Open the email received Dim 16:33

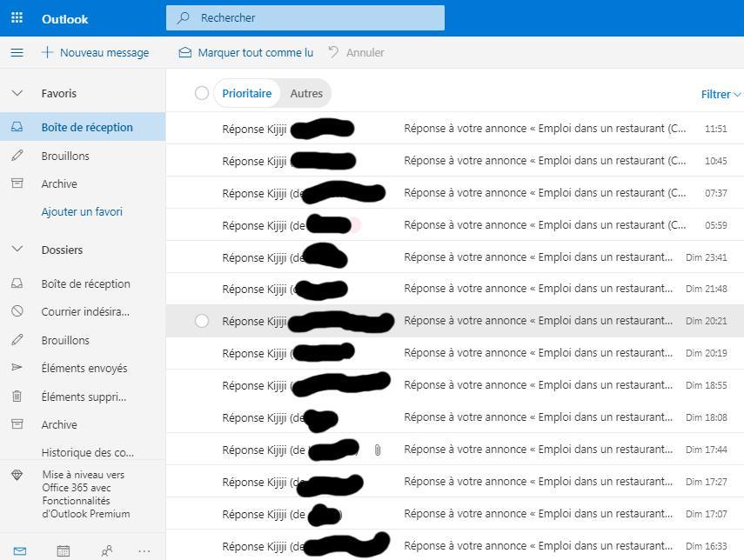(454, 545)
